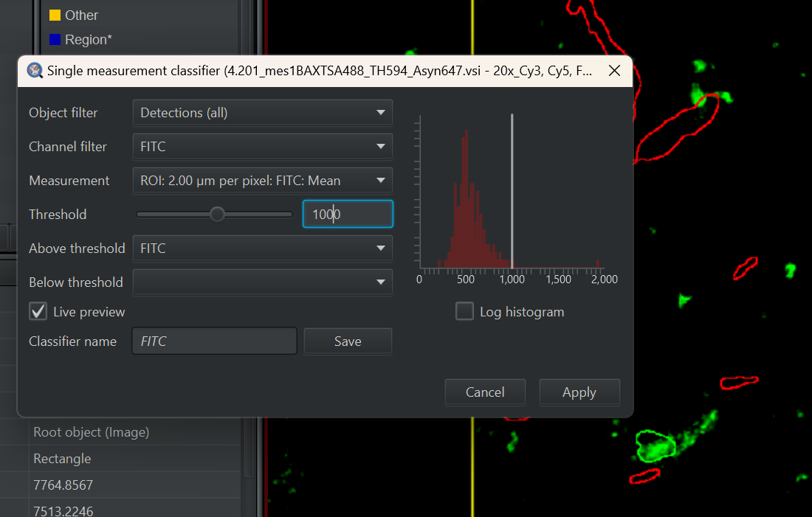This screenshot has height=517, width=812.
Task: Select the Threshold value input showing 1000
Action: click(x=347, y=214)
